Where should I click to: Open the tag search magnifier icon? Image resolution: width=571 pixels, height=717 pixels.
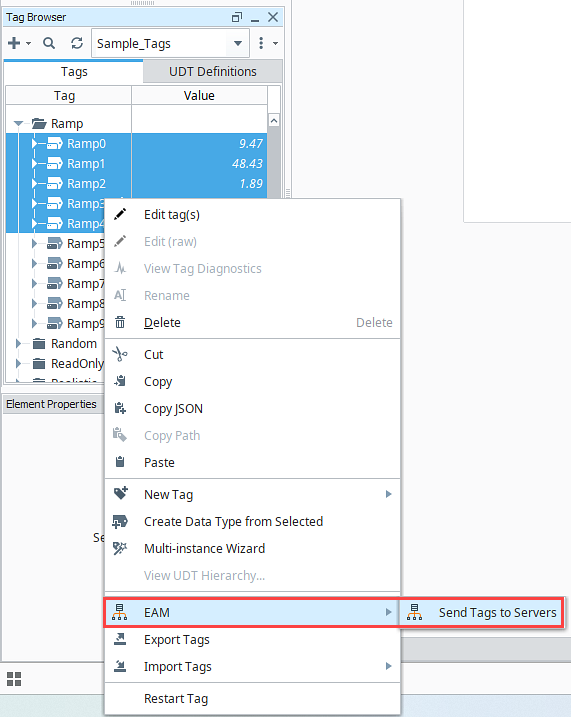coord(49,43)
